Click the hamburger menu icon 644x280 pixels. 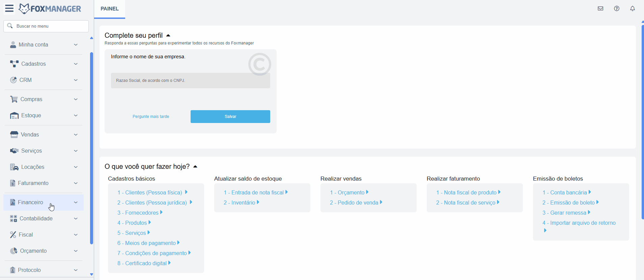9,8
